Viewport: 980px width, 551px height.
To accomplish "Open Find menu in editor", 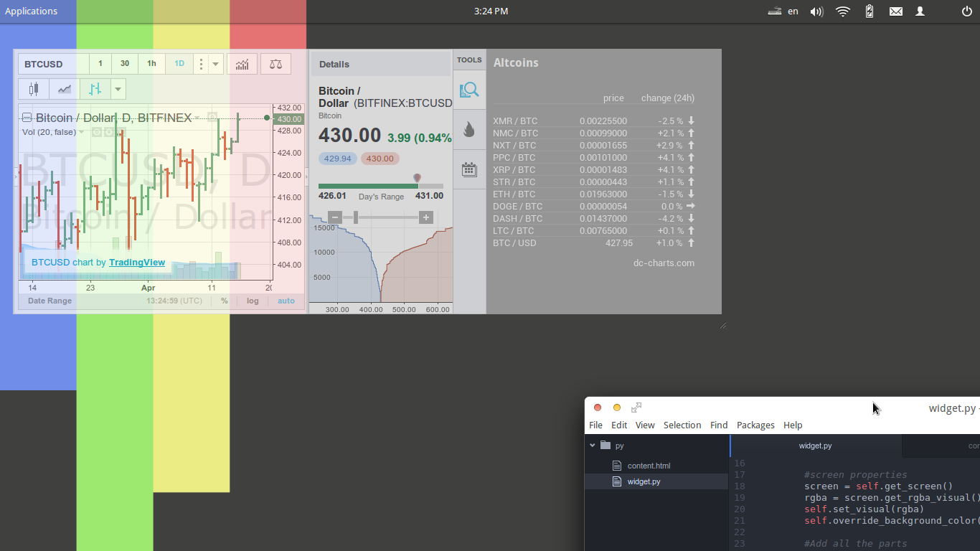I will (719, 425).
